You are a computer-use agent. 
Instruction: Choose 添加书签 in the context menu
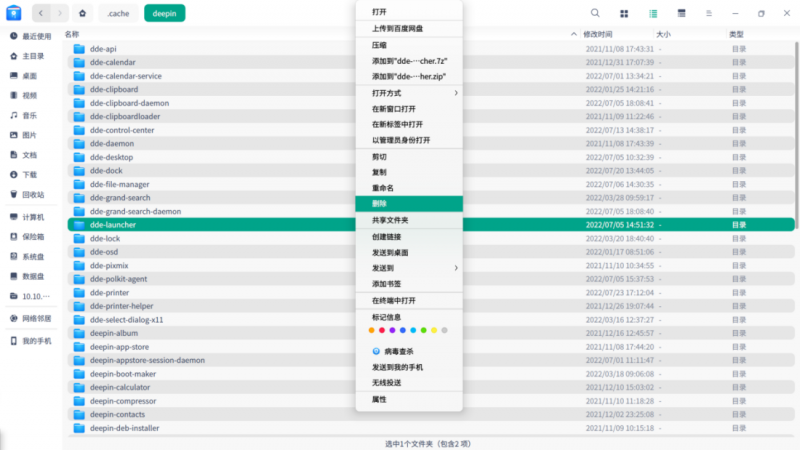point(409,284)
